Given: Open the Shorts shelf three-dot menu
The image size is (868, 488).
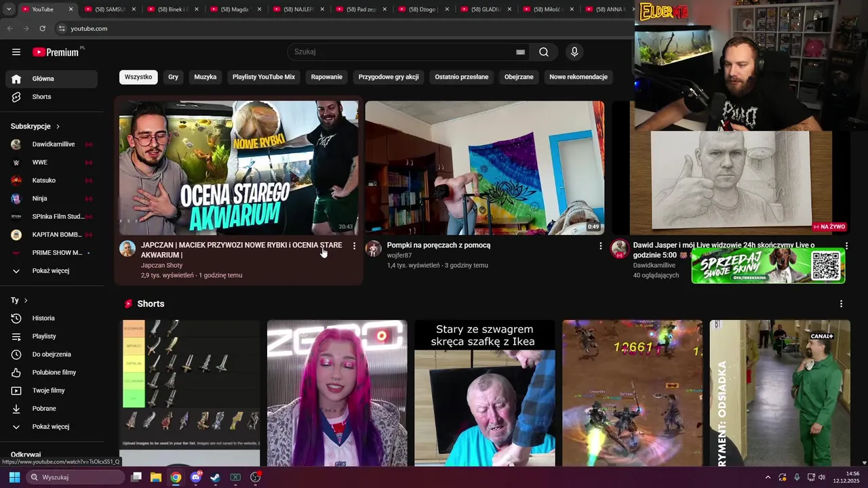Looking at the screenshot, I should (841, 304).
